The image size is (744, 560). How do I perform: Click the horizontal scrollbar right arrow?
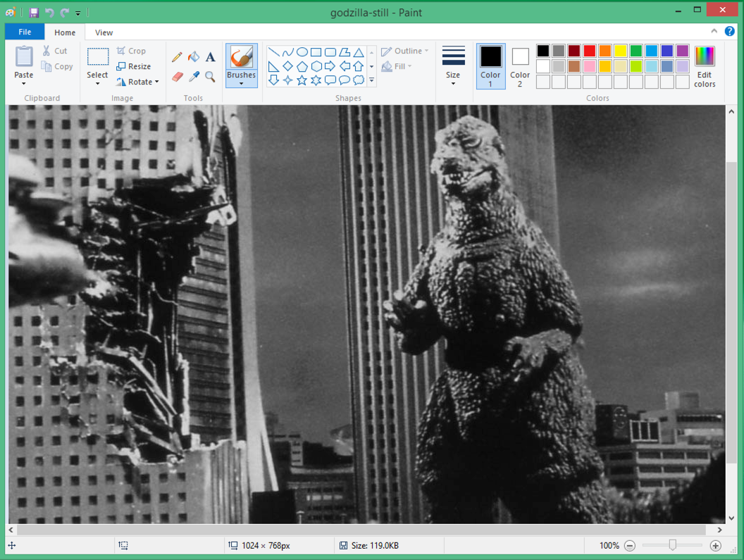pyautogui.click(x=720, y=530)
